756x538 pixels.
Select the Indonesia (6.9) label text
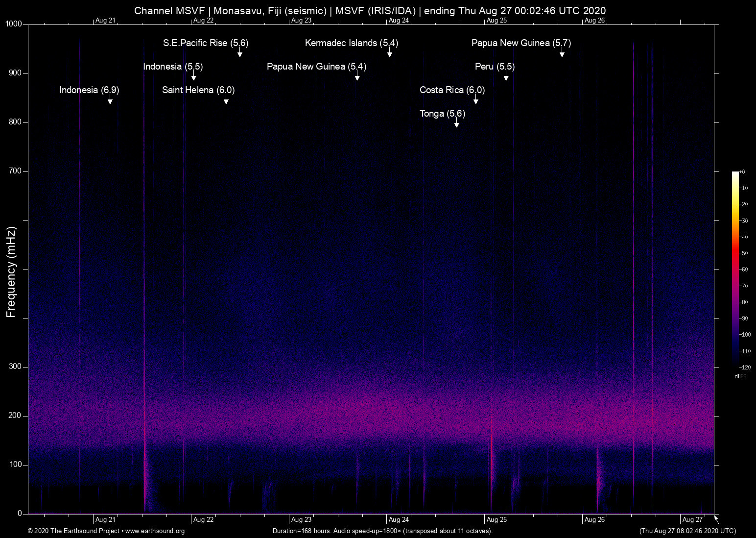[x=89, y=90]
